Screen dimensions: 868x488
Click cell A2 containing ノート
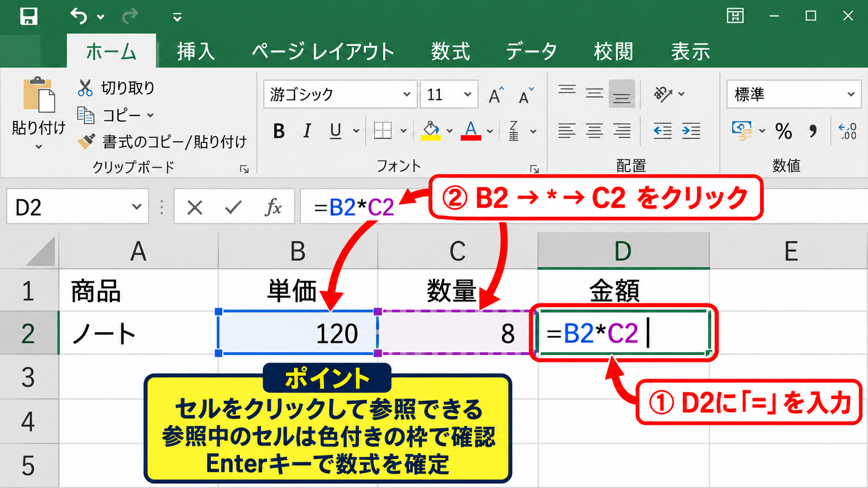139,333
